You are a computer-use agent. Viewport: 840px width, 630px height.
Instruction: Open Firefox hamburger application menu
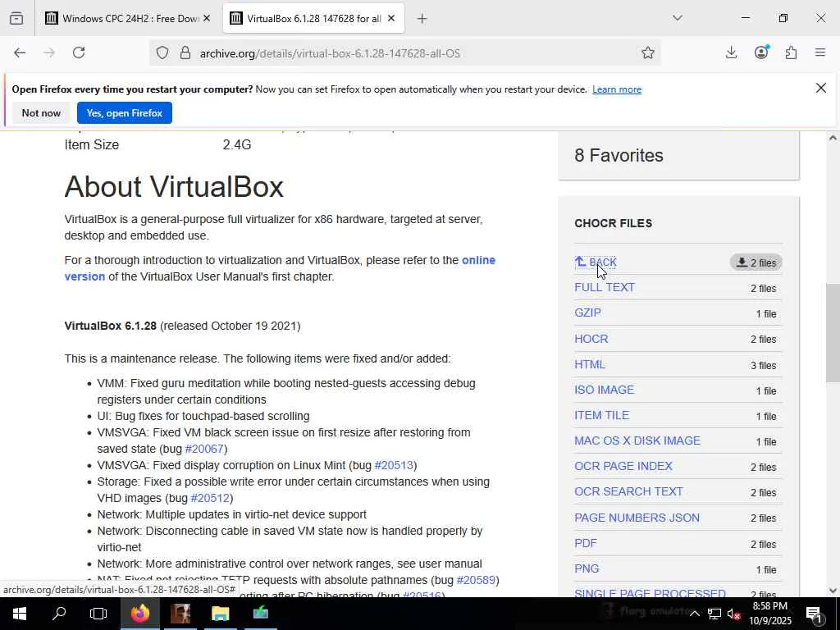pos(820,52)
